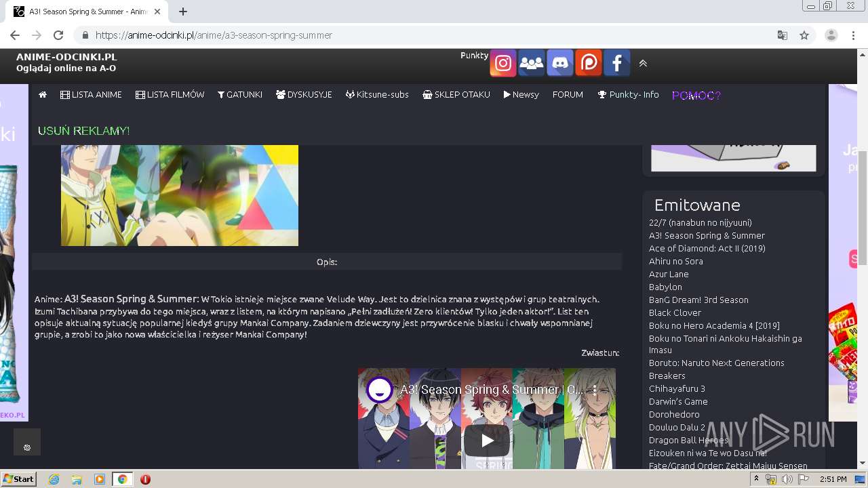868x488 pixels.
Task: Open Ahiru no Sora link
Action: (x=675, y=261)
